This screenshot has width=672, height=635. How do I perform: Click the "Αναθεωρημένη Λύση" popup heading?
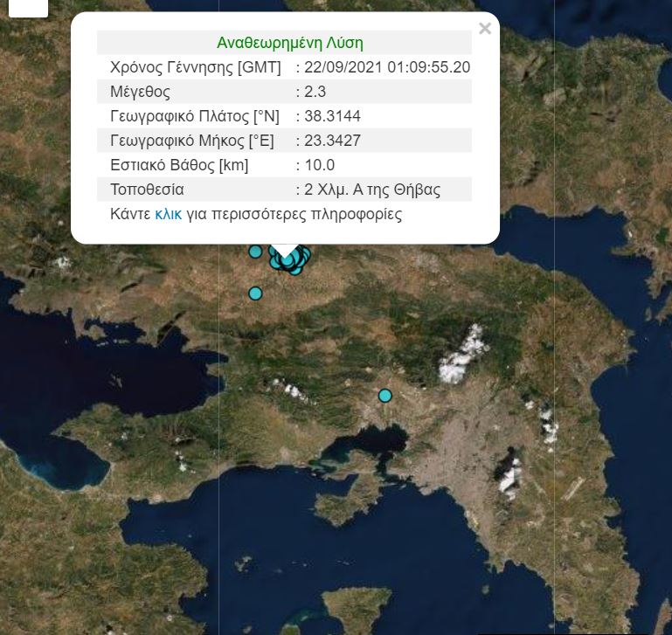[x=289, y=43]
